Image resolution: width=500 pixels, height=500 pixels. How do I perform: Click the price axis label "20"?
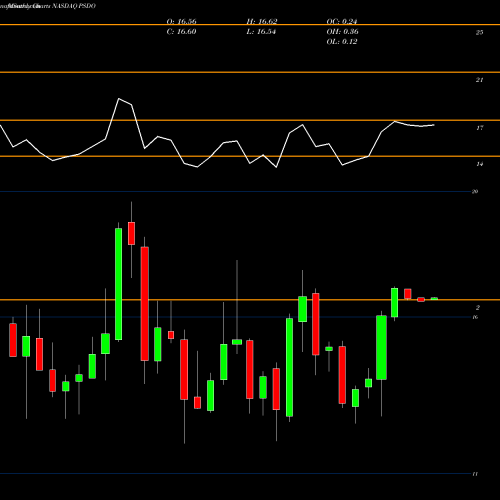pos(475,191)
